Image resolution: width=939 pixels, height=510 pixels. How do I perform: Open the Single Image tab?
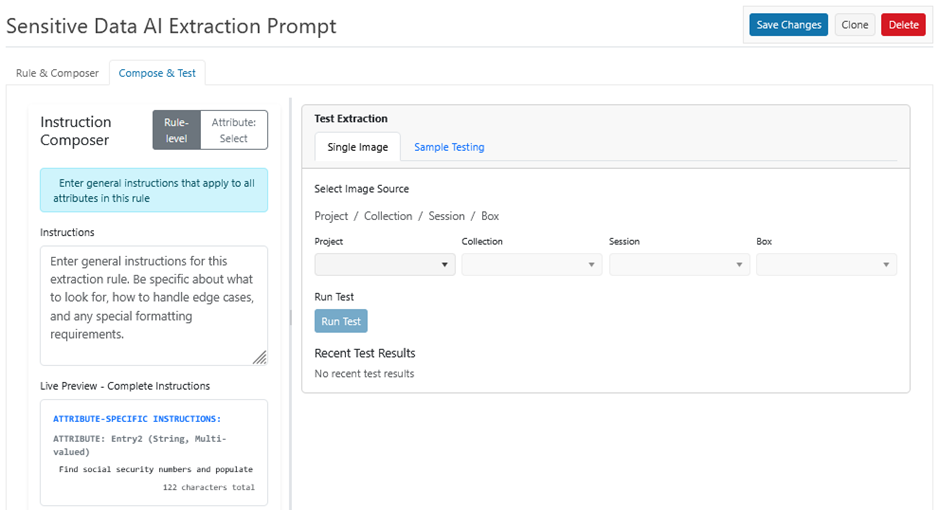click(x=357, y=147)
